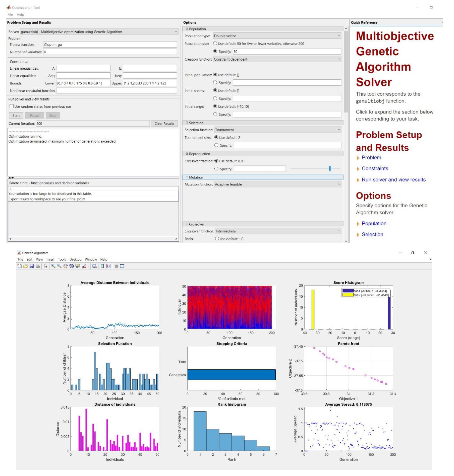Choose Specify radio for Tournament size

coord(216,145)
